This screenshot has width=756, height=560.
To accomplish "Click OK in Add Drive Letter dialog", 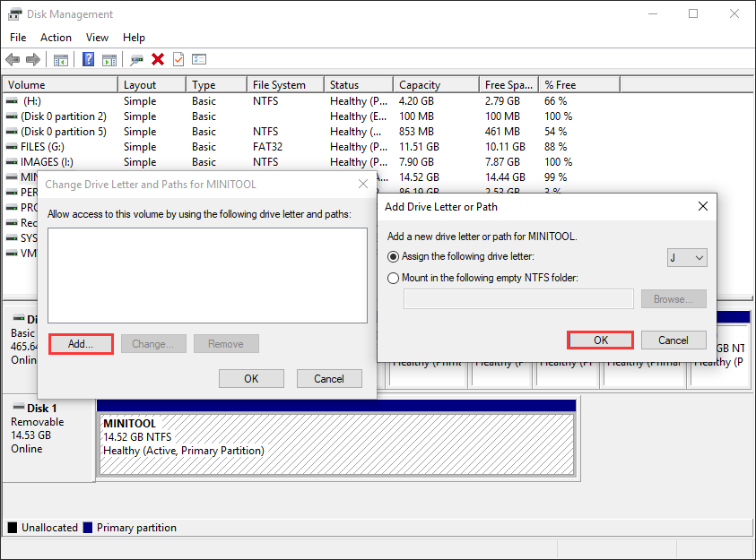I will 600,340.
